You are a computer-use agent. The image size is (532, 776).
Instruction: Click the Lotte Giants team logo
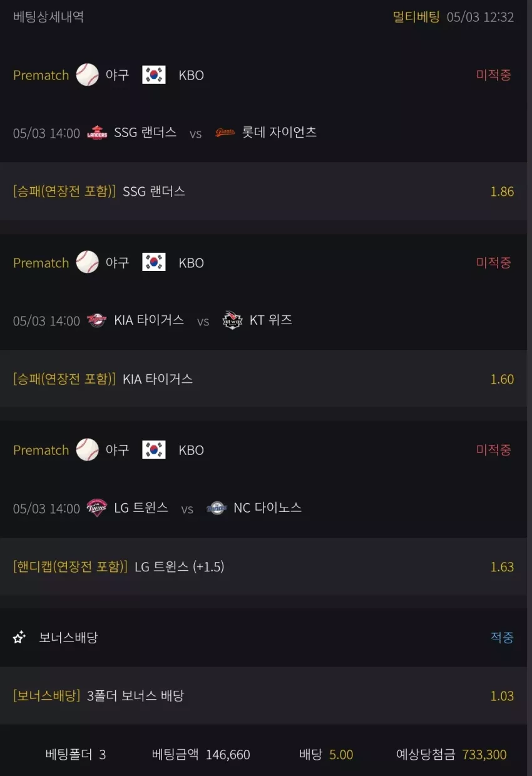tap(225, 132)
